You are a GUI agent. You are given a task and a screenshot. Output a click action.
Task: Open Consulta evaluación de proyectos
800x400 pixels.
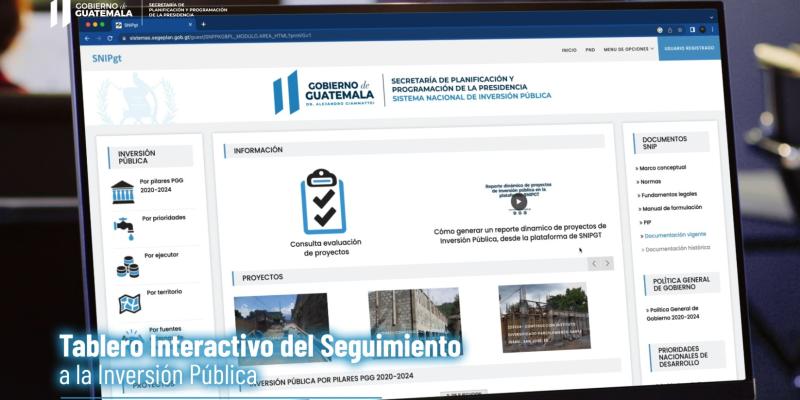[326, 247]
